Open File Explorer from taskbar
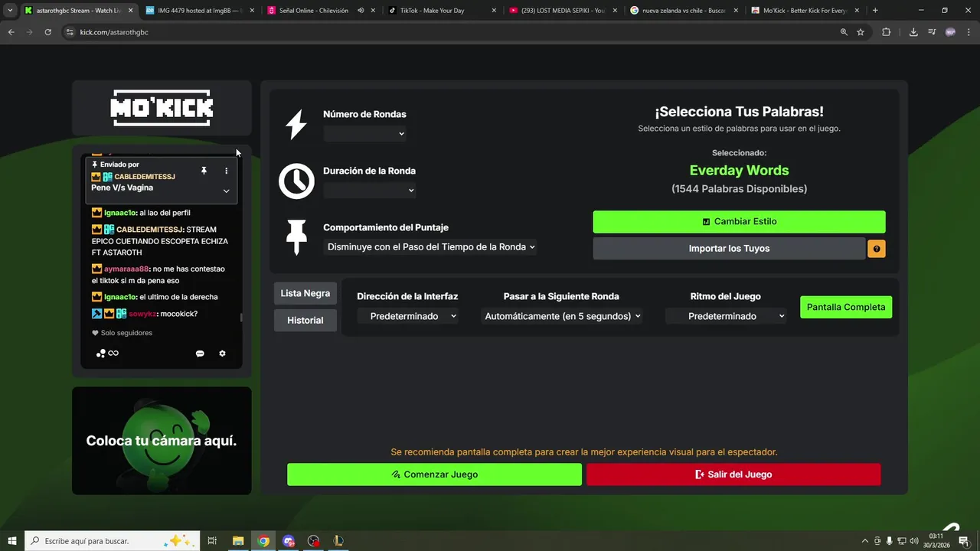This screenshot has width=980, height=551. click(238, 541)
